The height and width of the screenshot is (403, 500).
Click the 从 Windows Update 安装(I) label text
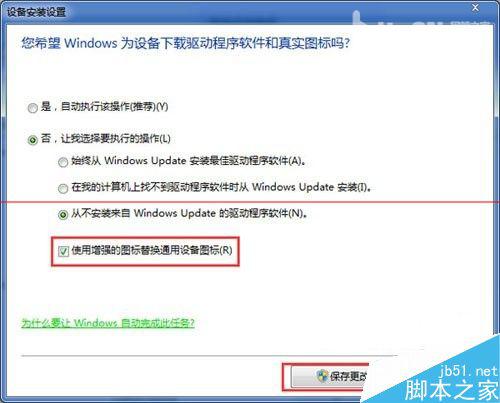305,187
